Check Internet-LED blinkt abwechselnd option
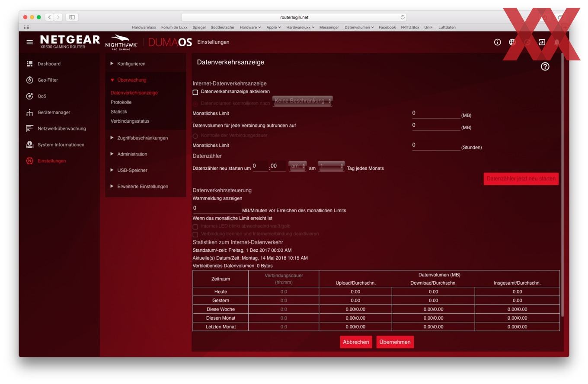588x384 pixels. pos(195,226)
